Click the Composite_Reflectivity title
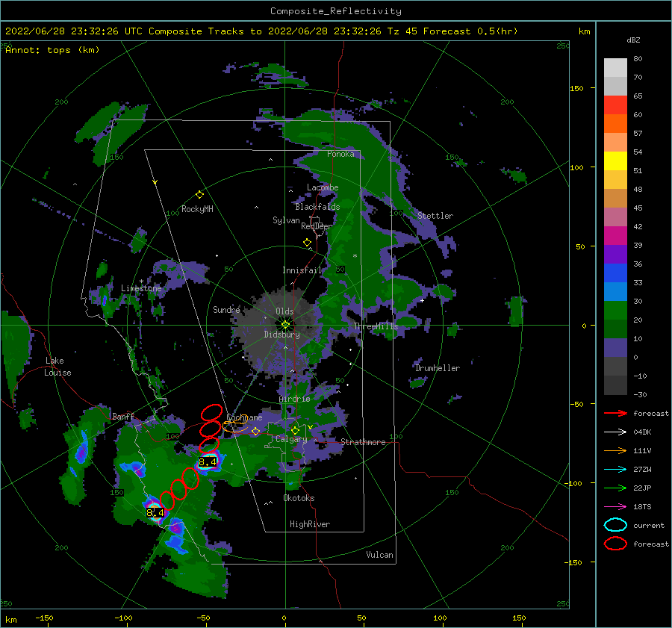 point(336,11)
